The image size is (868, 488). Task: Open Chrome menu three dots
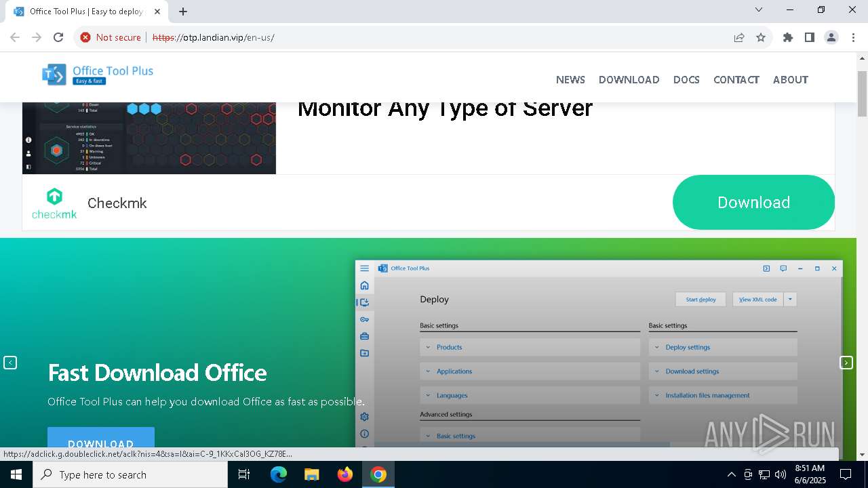pos(853,37)
